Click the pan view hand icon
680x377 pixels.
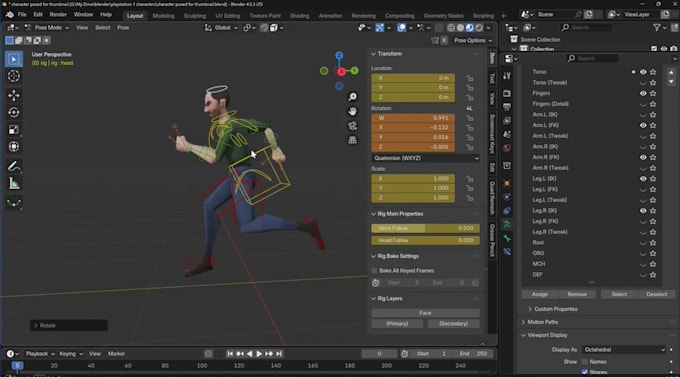pyautogui.click(x=353, y=111)
